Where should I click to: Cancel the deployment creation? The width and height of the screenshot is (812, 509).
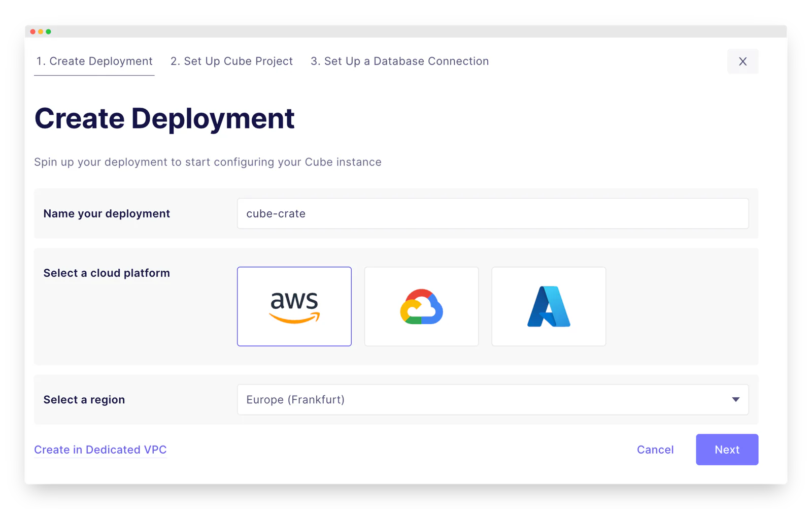(x=655, y=450)
